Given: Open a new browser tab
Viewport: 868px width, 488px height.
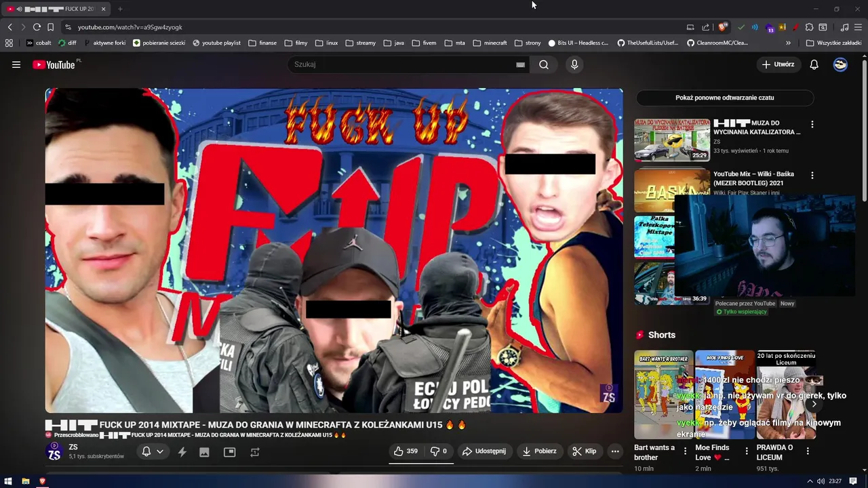Looking at the screenshot, I should point(120,9).
